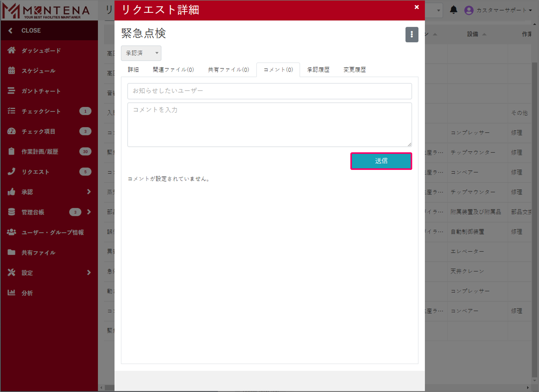
Task: Switch to the 関連ファイル(0) tab
Action: [x=173, y=70]
